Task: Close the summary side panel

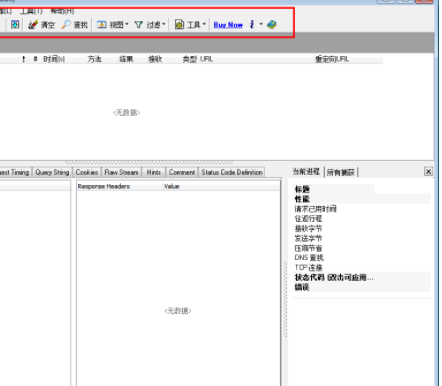Action: [428, 171]
